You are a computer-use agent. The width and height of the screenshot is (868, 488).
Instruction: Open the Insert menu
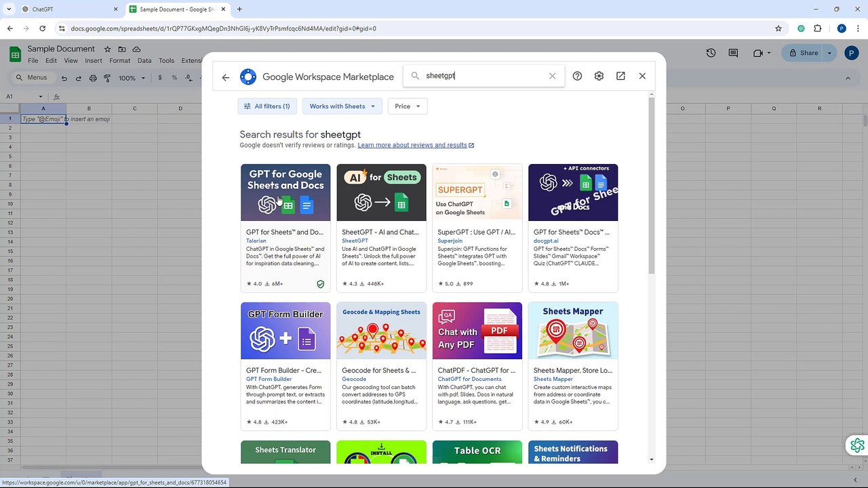click(x=94, y=61)
